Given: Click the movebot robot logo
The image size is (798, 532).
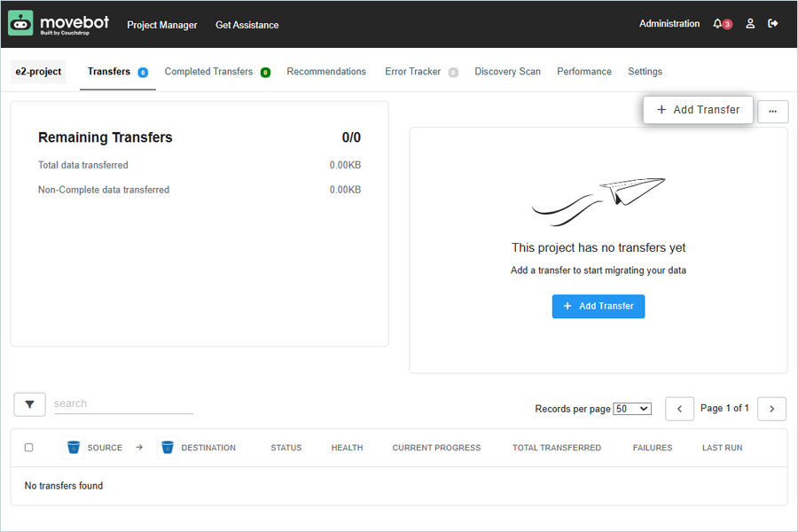Looking at the screenshot, I should pyautogui.click(x=20, y=23).
